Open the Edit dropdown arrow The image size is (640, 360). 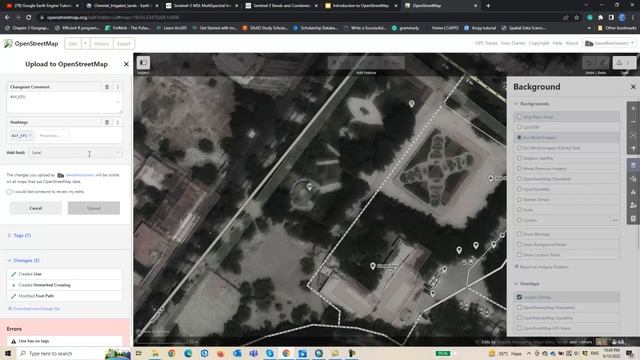click(x=85, y=44)
